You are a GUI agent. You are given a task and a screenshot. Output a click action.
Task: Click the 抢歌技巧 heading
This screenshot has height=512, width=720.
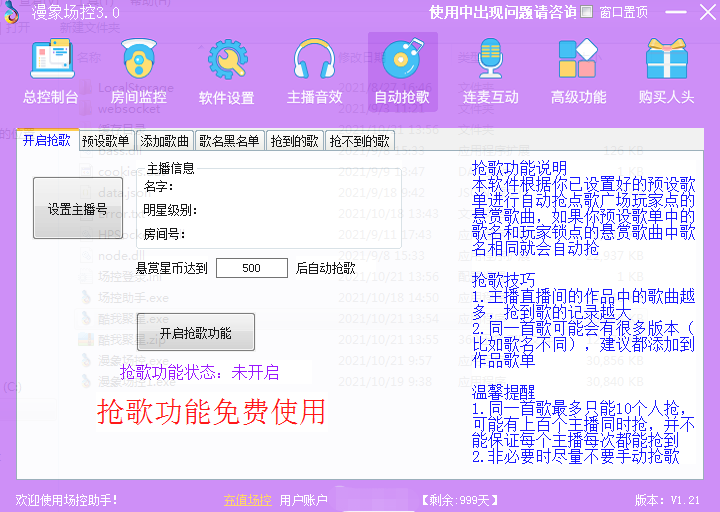pos(503,280)
